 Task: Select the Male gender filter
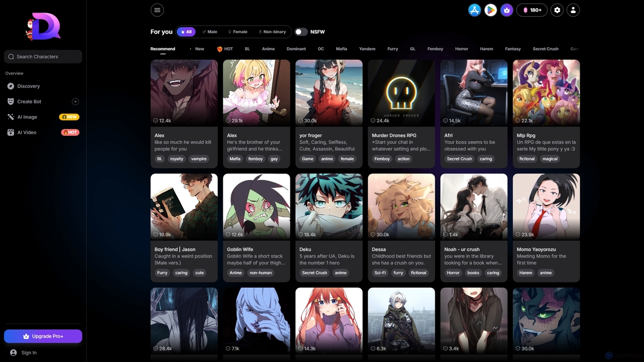tap(210, 32)
